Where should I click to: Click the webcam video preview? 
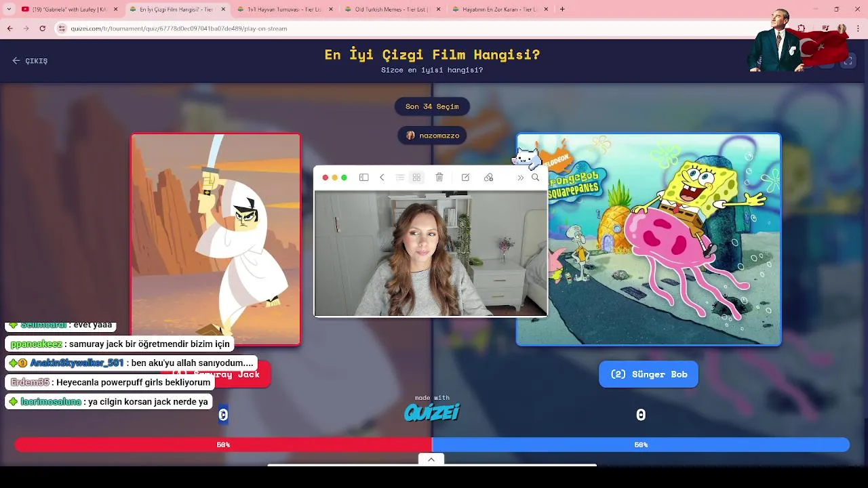[431, 253]
